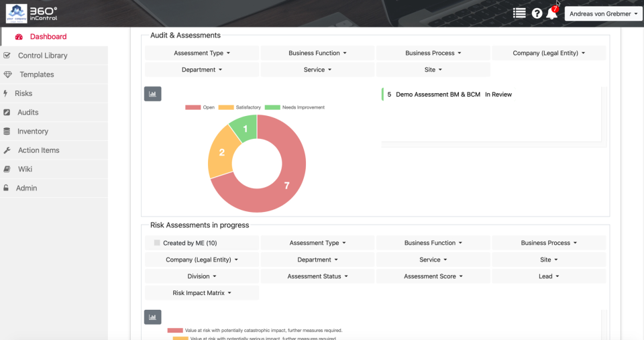The height and width of the screenshot is (340, 644).
Task: Click chart icon in Risk Assessments section
Action: pos(152,317)
